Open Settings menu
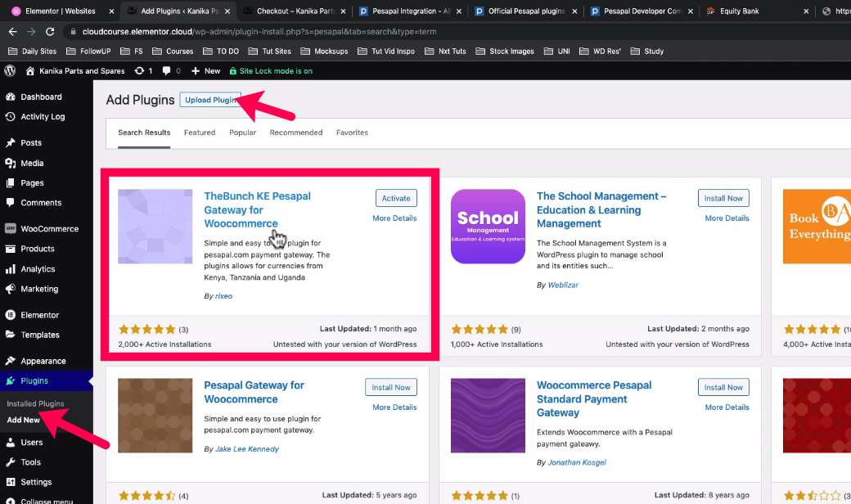Screen dimensions: 851x504 click(36, 482)
